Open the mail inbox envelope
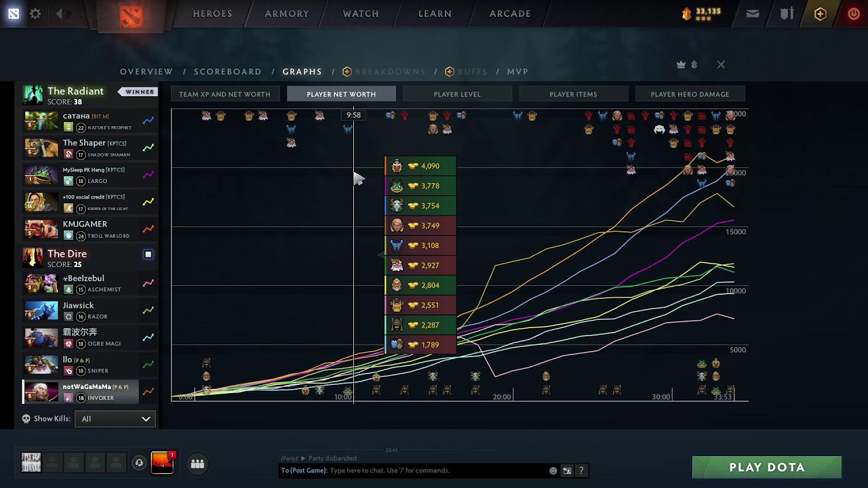 click(x=753, y=14)
